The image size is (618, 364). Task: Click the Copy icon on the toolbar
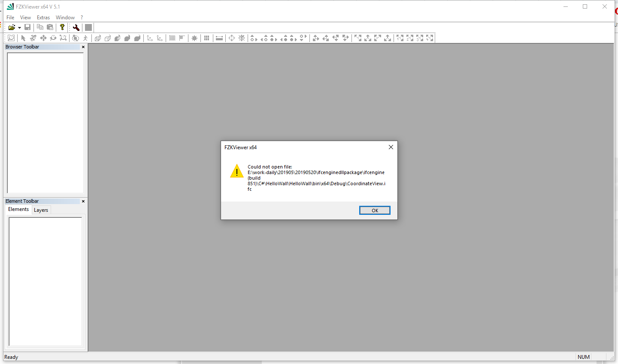click(39, 27)
